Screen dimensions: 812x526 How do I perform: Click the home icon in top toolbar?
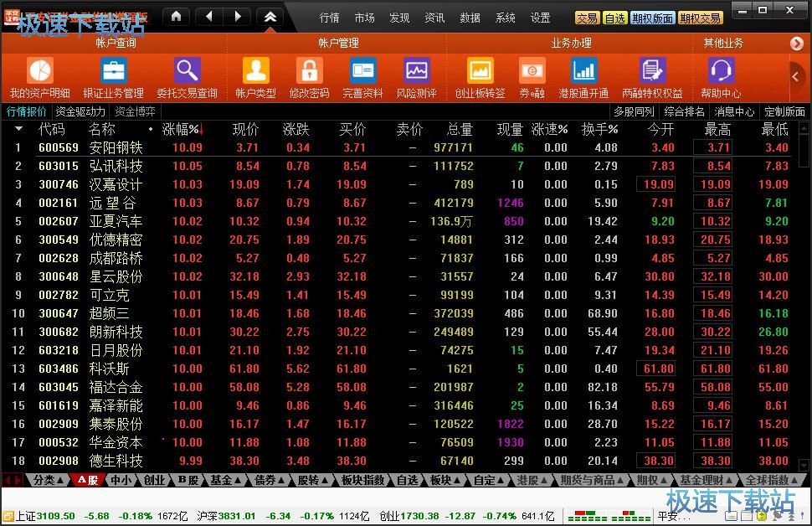176,17
